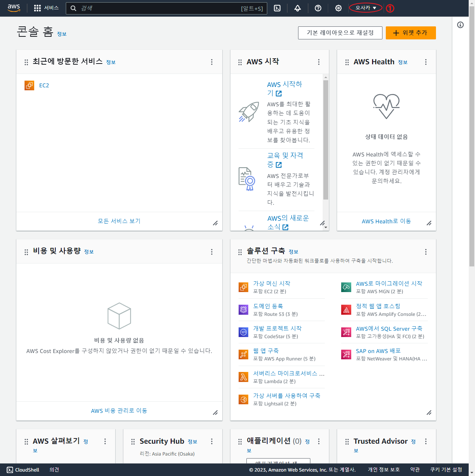Click resize handle of 솔루션 구축 widget
475x476 pixels.
click(429, 412)
